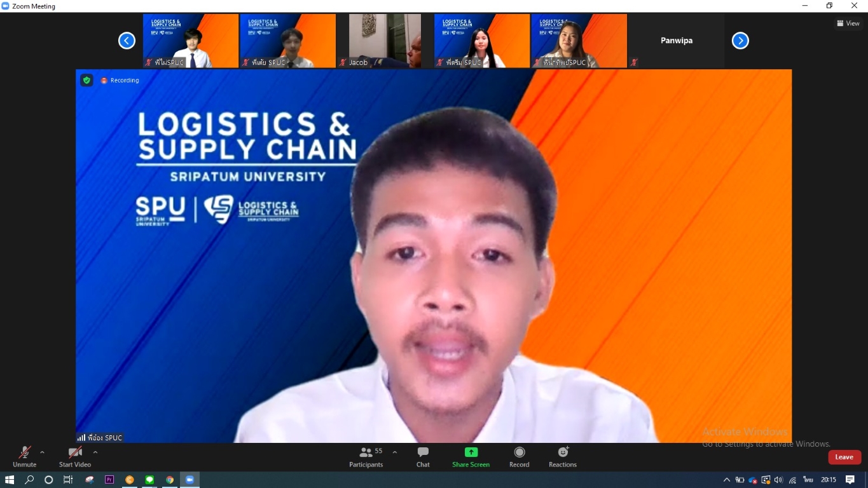Click the muted microphone icon beside Panwipa's tile
This screenshot has width=868, height=488.
point(634,62)
